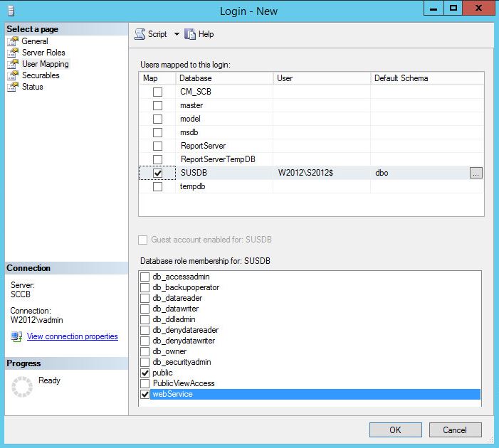Image resolution: width=499 pixels, height=448 pixels.
Task: Uncheck the SUSDB map checkbox
Action: click(x=157, y=173)
